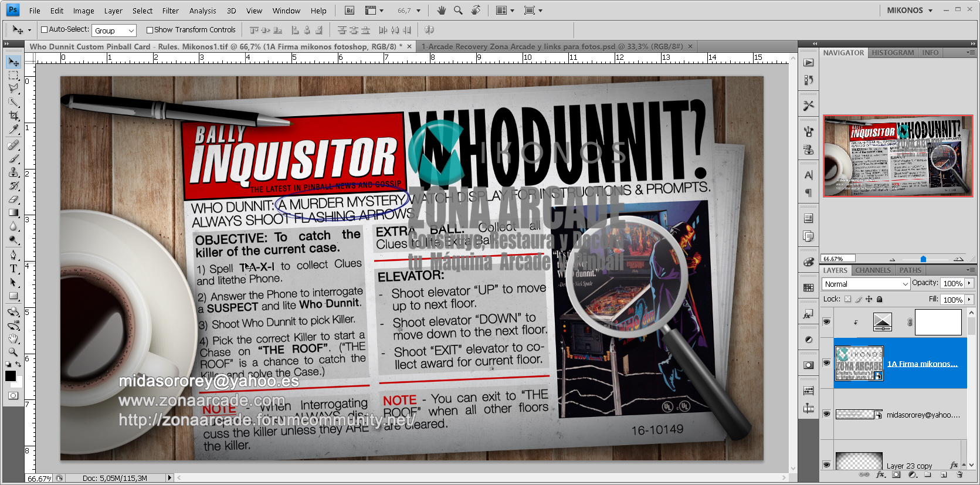The width and height of the screenshot is (980, 485).
Task: Toggle lock all for the layer
Action: pos(880,299)
